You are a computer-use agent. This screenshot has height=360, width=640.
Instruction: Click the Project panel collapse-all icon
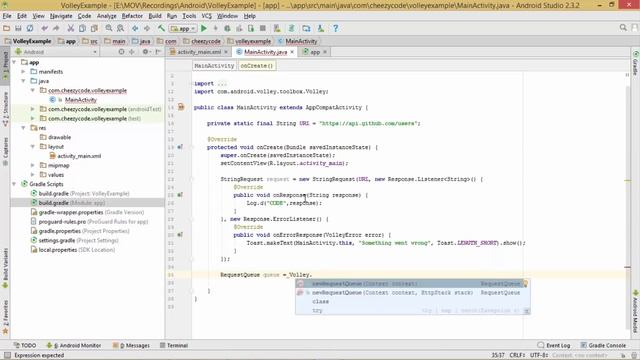click(x=131, y=52)
